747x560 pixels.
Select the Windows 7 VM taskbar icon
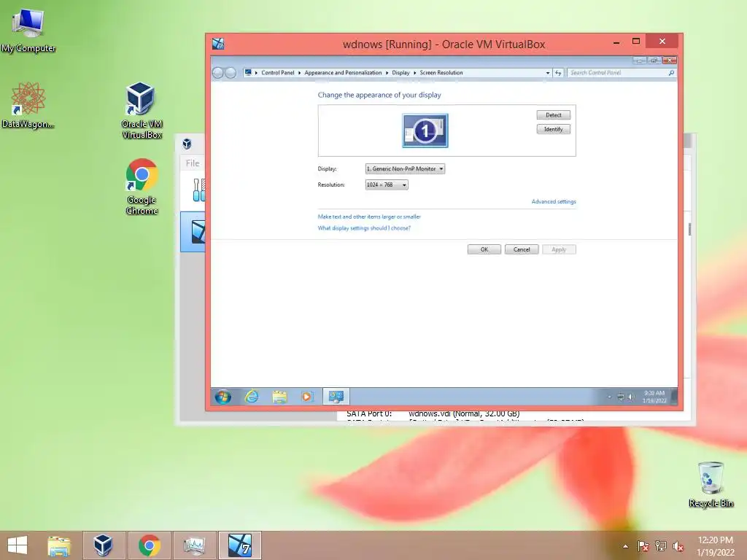[239, 545]
